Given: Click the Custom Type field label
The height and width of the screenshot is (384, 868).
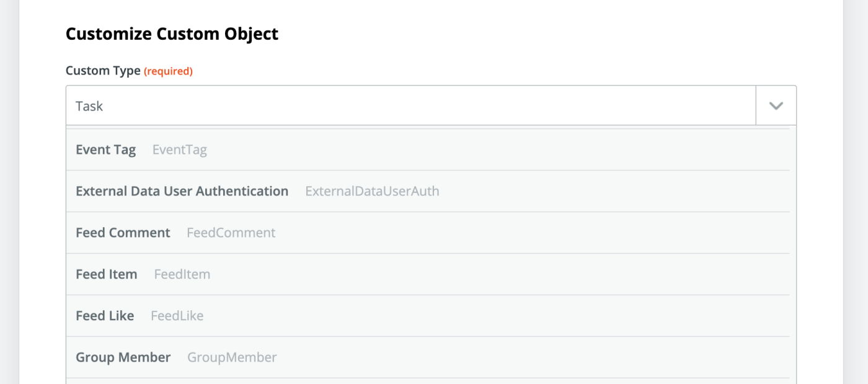Looking at the screenshot, I should 103,71.
